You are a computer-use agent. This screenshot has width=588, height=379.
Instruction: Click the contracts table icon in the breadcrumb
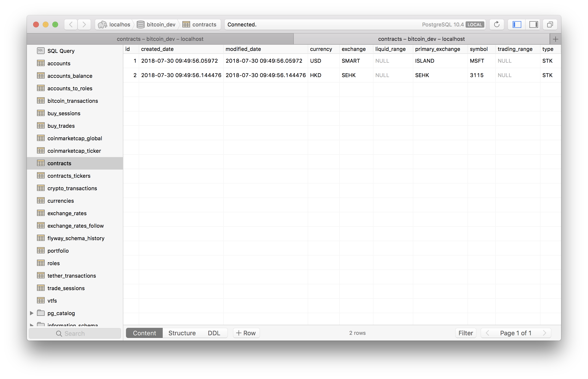pos(186,24)
